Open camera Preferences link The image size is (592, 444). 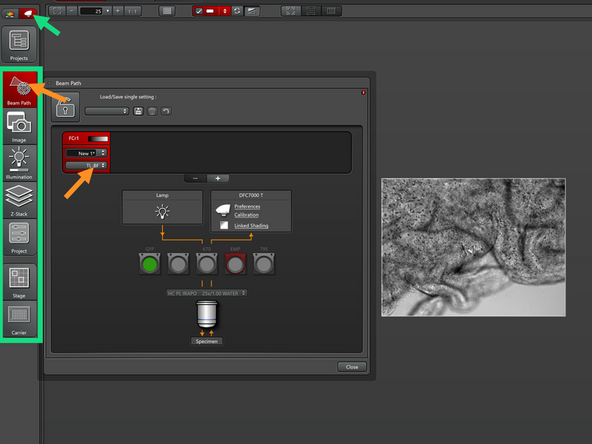pos(247,206)
